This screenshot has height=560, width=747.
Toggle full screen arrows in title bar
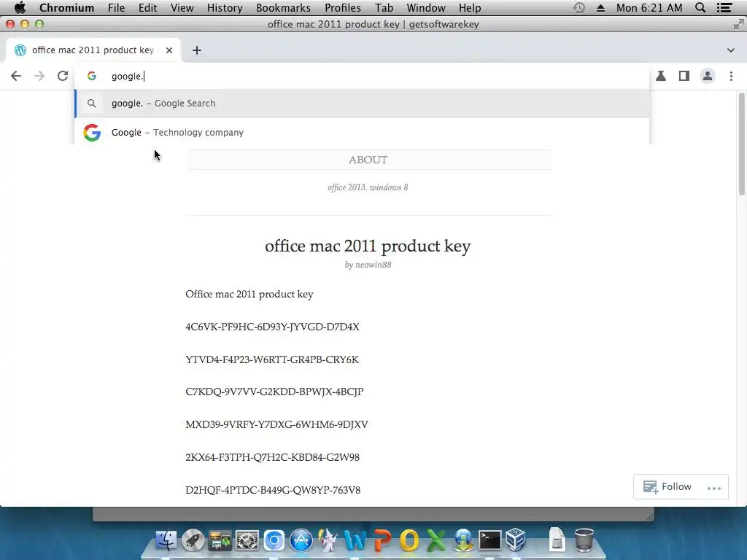(x=739, y=24)
